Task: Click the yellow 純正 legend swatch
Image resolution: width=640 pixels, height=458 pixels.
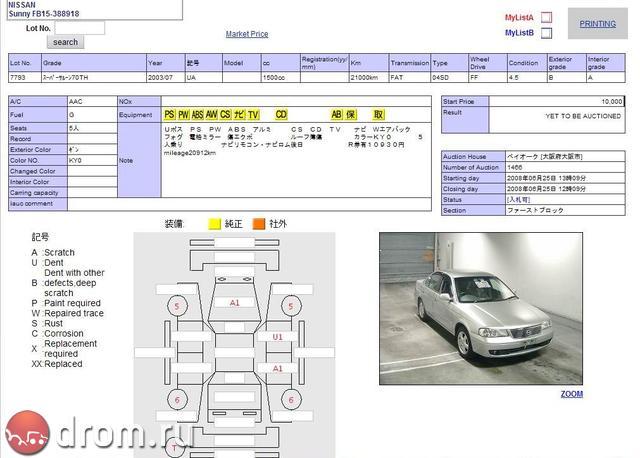Action: click(x=214, y=224)
